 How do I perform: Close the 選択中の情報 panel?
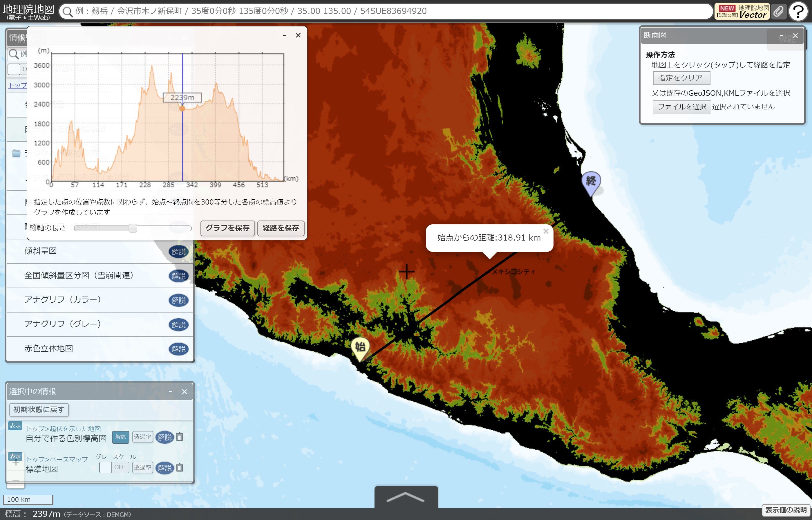pyautogui.click(x=184, y=392)
